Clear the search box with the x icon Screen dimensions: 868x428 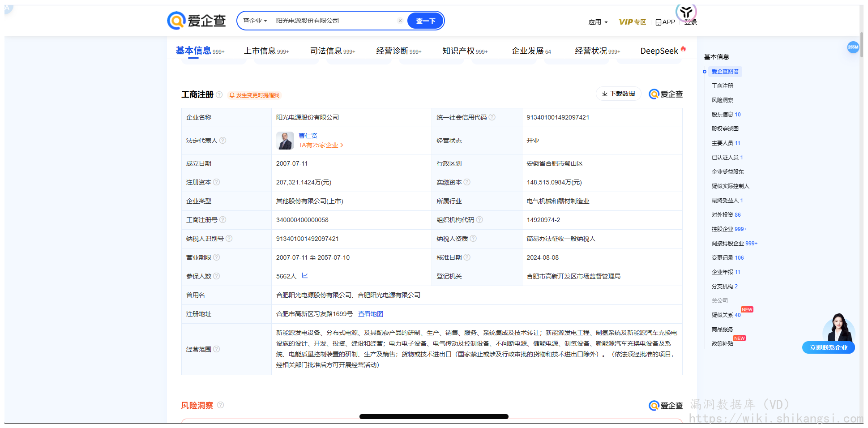(400, 21)
